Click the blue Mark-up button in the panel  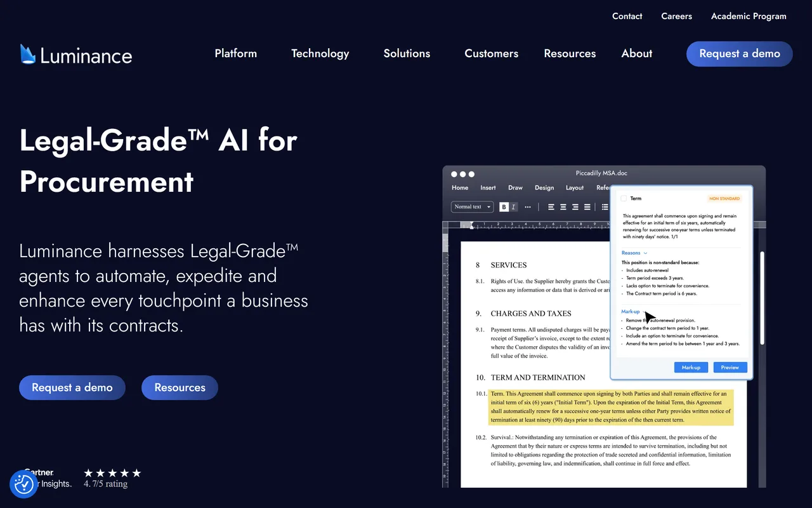click(691, 367)
